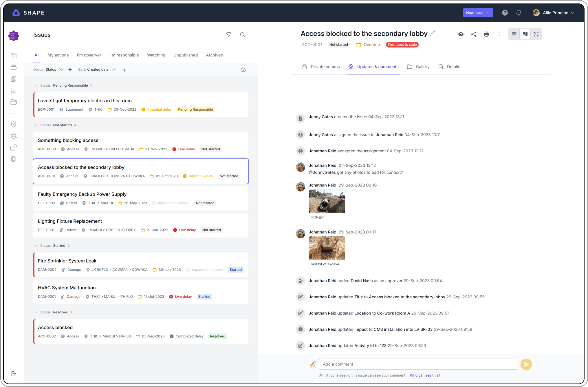Click the New issue button
This screenshot has width=588, height=387.
478,13
